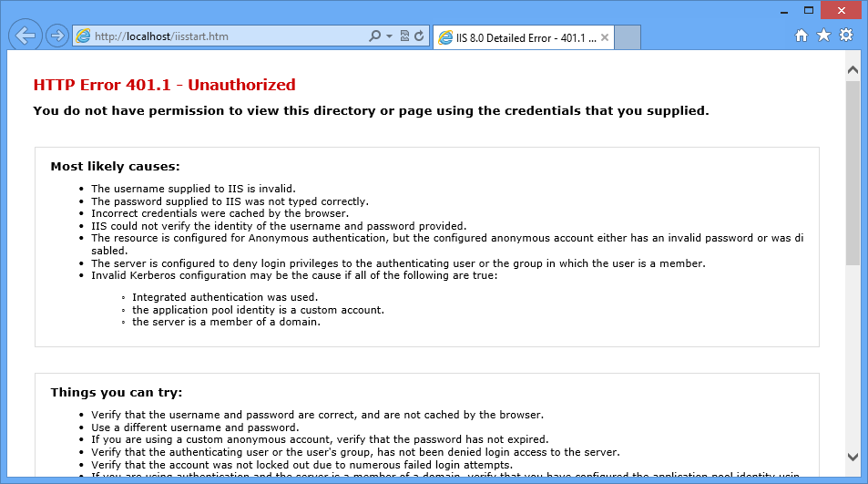Image resolution: width=868 pixels, height=484 pixels.
Task: Click the vertical scrollbar thumb
Action: [853, 173]
